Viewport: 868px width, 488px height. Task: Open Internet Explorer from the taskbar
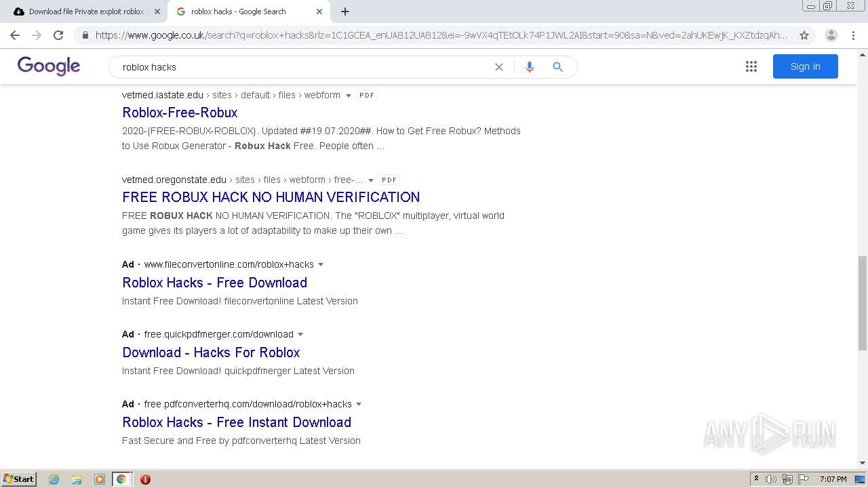(x=54, y=479)
